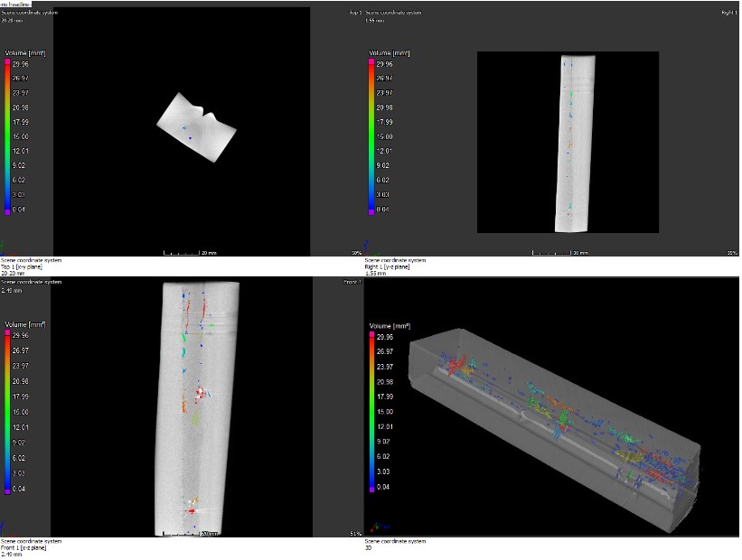Click the "3D" caption below the 3D view
Screen dimensions: 742x560
(x=368, y=547)
